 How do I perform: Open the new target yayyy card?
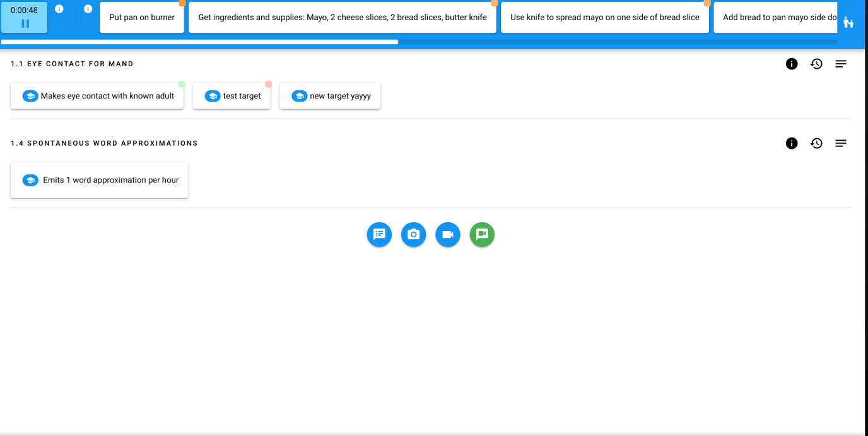coord(330,96)
